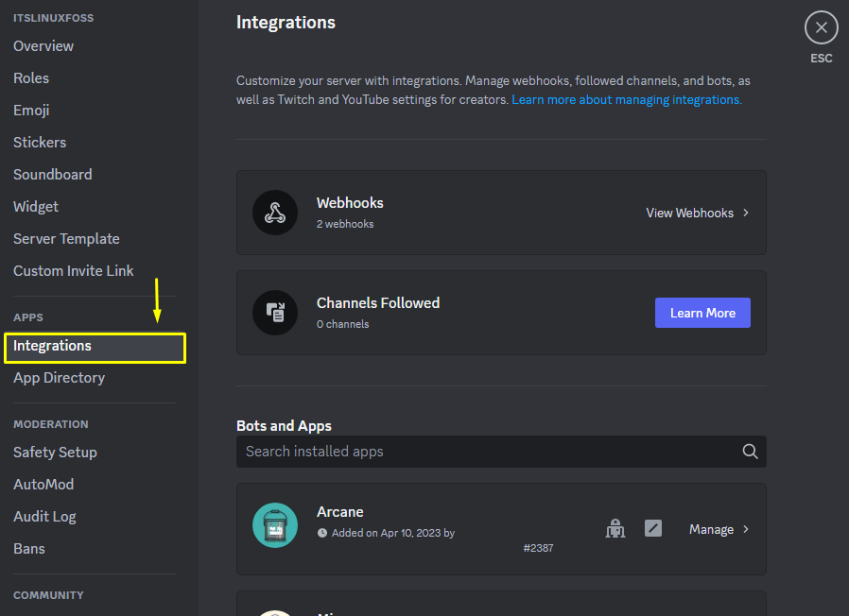The image size is (849, 616).
Task: Select Widget in sidebar
Action: (x=36, y=207)
